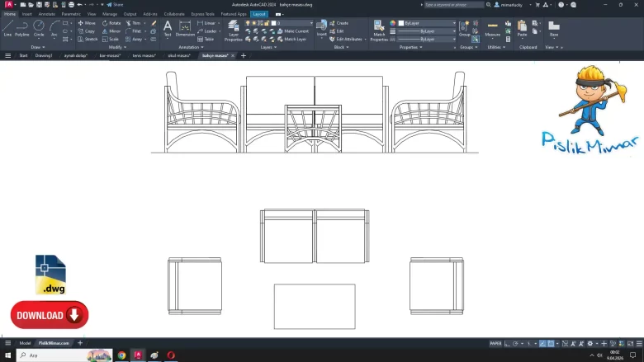The height and width of the screenshot is (362, 644).
Task: Click the Linear dimension tool
Action: click(x=206, y=23)
